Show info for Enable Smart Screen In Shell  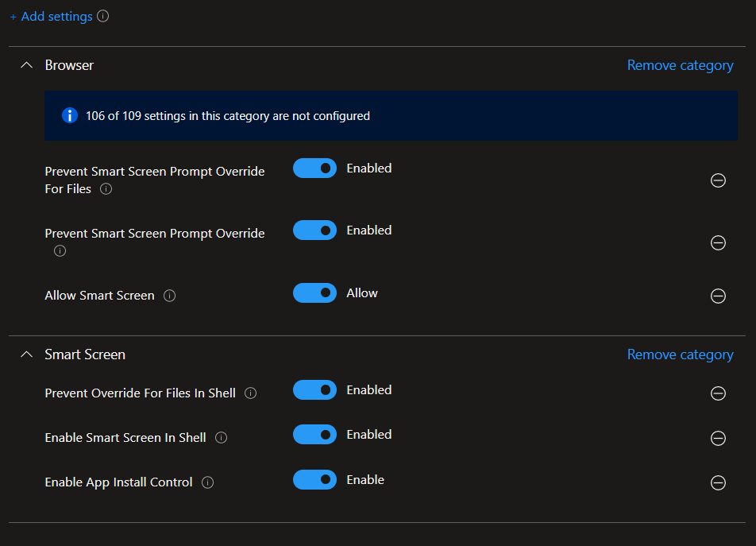222,438
